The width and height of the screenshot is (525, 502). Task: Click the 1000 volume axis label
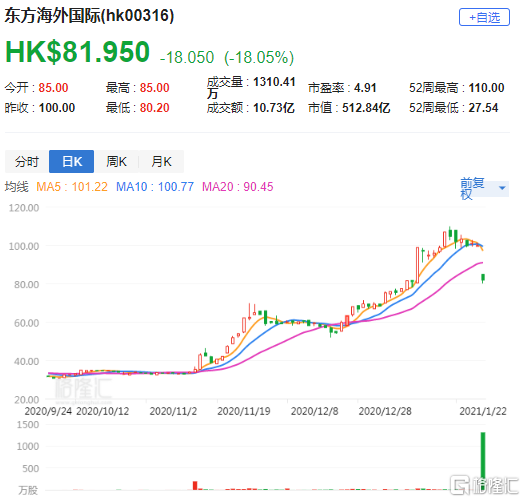pos(28,446)
